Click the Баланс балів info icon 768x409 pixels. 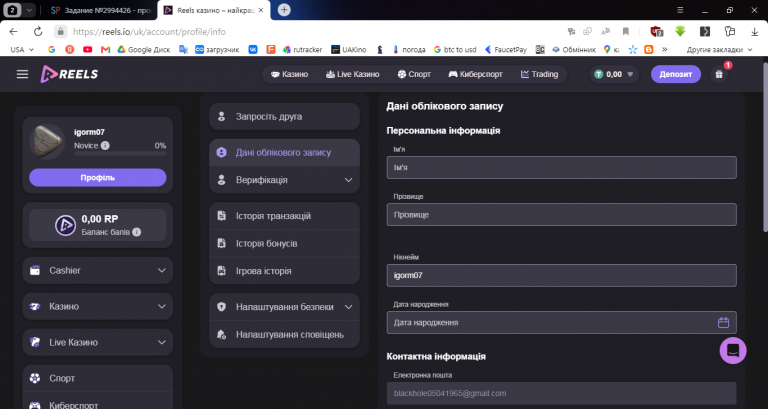pyautogui.click(x=137, y=232)
